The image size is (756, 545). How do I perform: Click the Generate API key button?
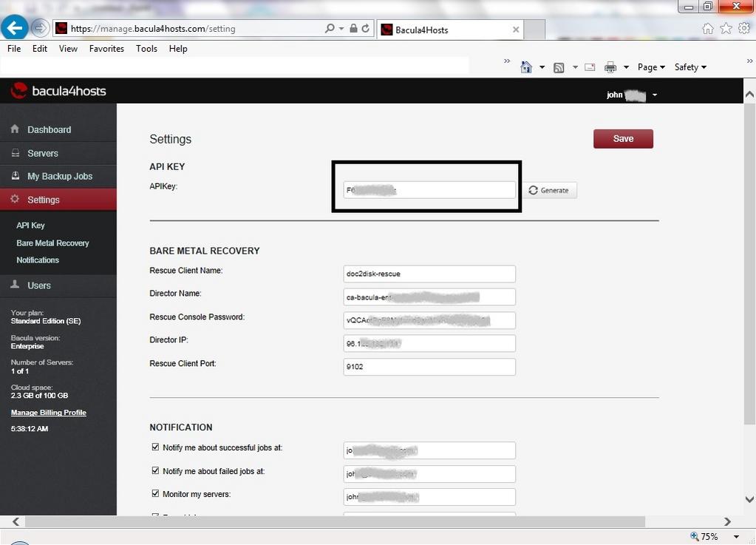coord(549,190)
